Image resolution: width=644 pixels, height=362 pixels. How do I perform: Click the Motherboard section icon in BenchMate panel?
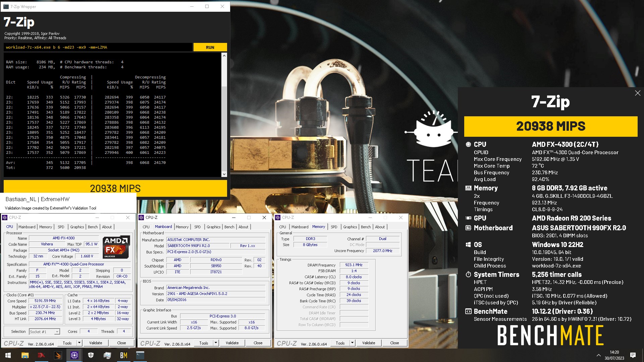tap(468, 228)
